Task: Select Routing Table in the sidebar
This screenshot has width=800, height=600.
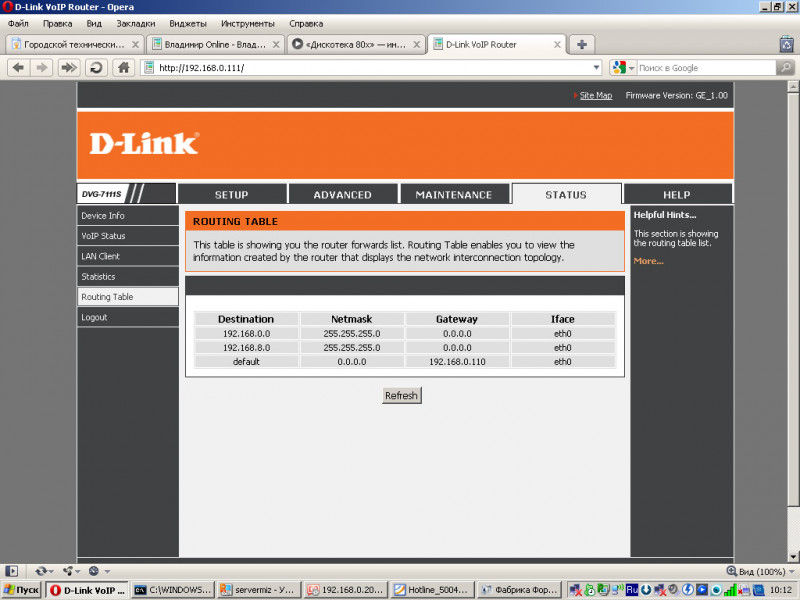Action: [x=128, y=297]
